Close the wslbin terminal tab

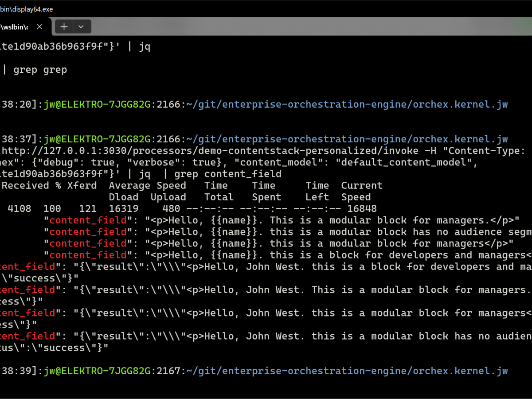(39, 27)
